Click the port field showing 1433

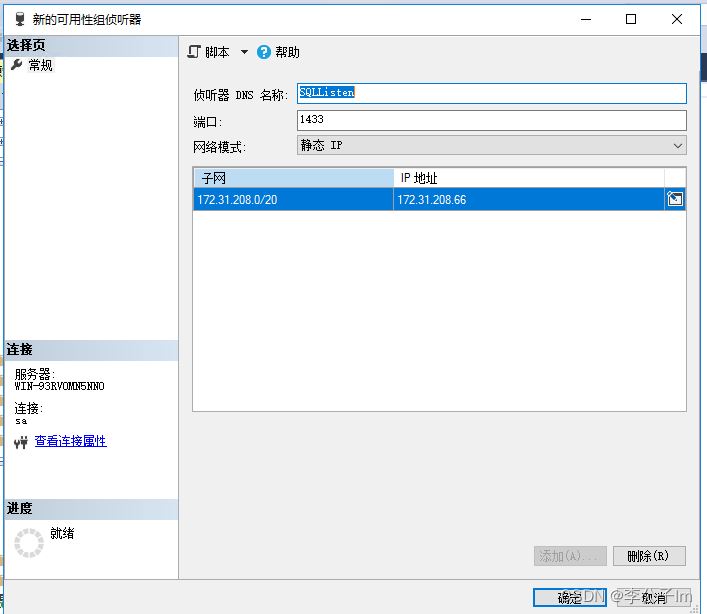[491, 120]
